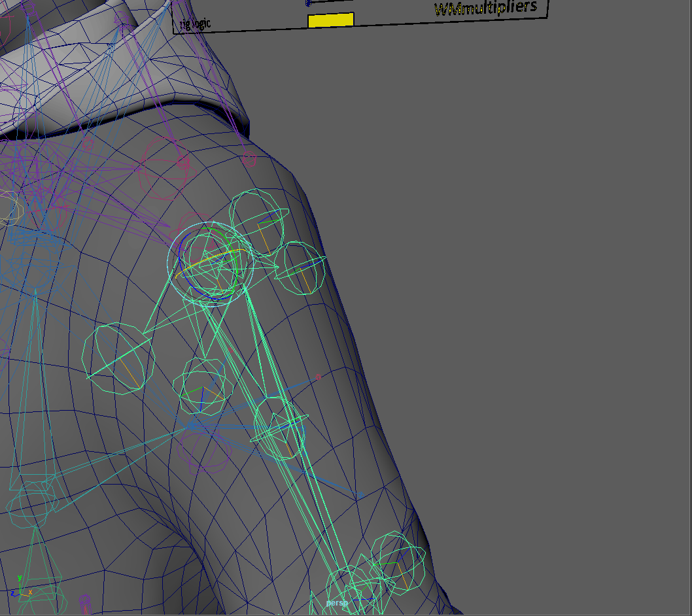Select green joint sphere on outer shoulder edge
The width and height of the screenshot is (692, 616).
(x=300, y=268)
